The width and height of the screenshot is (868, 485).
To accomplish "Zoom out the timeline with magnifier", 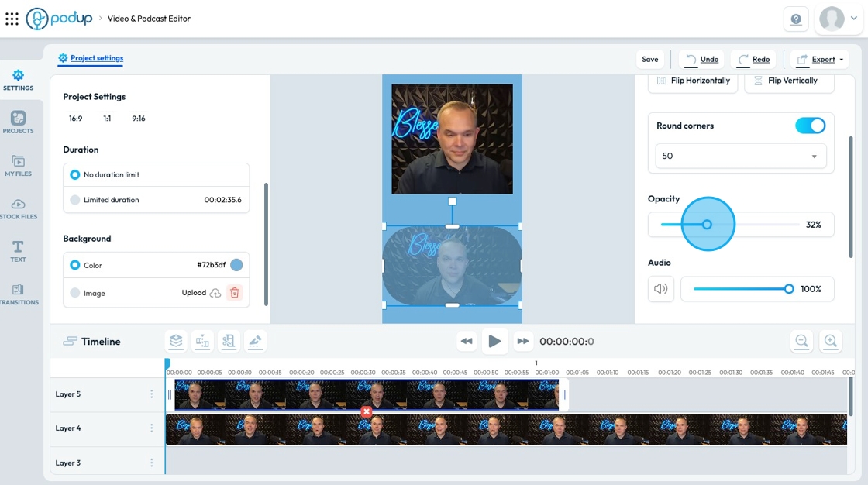I will pyautogui.click(x=801, y=341).
